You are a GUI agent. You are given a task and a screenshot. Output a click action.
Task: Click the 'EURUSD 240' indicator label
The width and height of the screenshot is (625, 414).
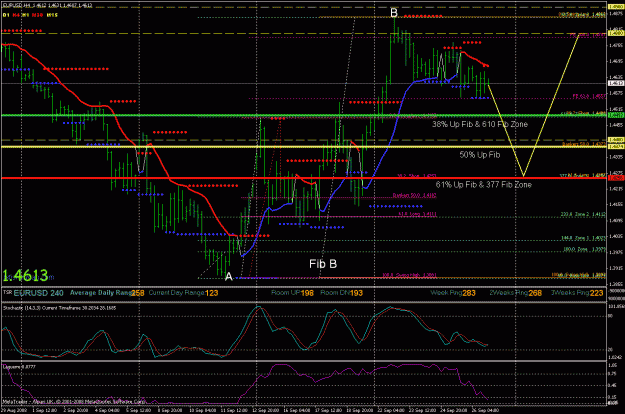(38, 293)
